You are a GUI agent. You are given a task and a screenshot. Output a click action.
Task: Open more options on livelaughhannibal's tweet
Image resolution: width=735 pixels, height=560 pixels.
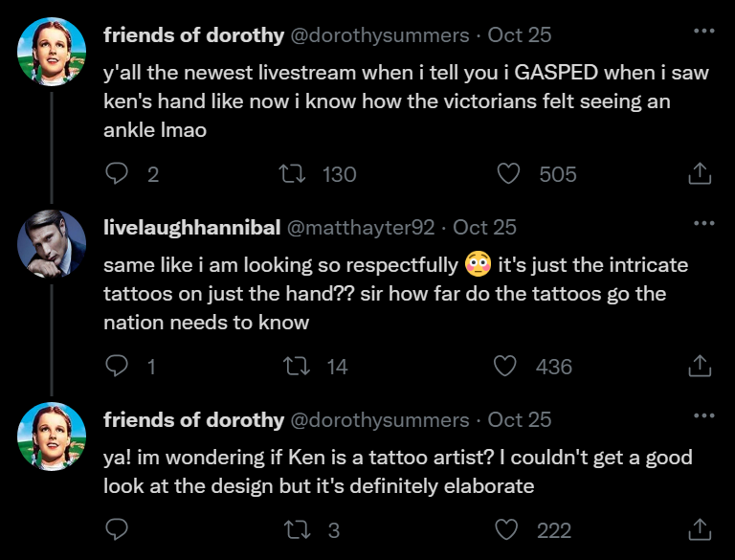[x=703, y=224]
